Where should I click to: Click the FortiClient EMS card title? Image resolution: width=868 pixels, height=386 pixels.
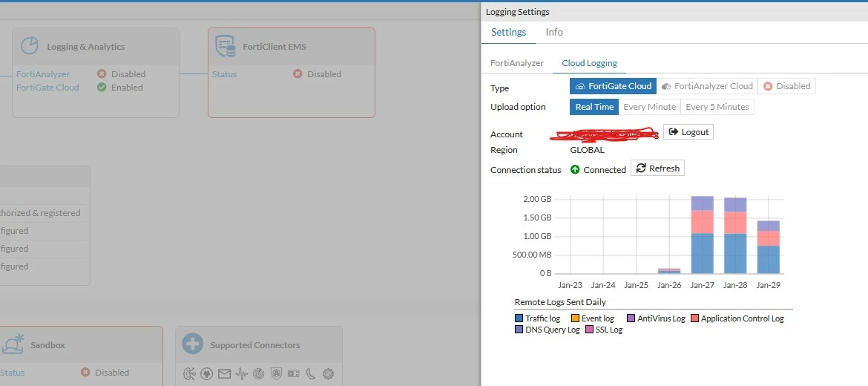(x=274, y=47)
